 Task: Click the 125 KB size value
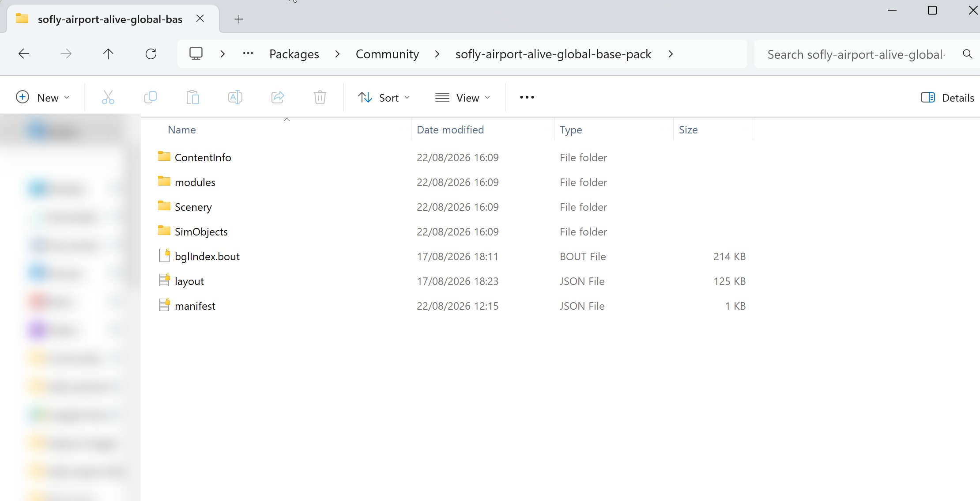tap(729, 281)
